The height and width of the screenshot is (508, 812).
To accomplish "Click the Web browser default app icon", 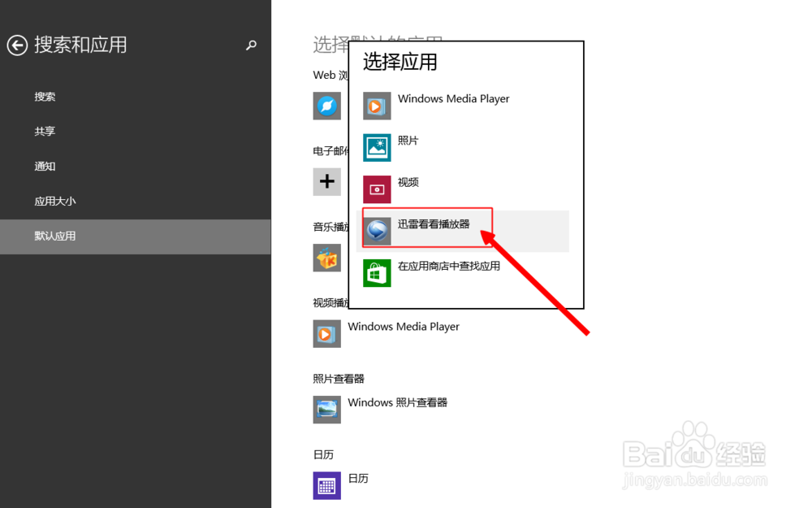I will [x=326, y=106].
